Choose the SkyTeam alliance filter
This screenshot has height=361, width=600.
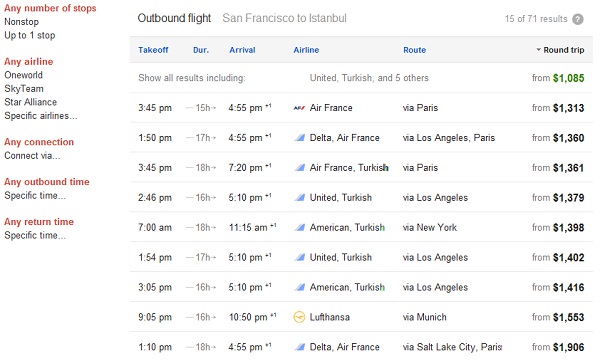click(x=24, y=89)
